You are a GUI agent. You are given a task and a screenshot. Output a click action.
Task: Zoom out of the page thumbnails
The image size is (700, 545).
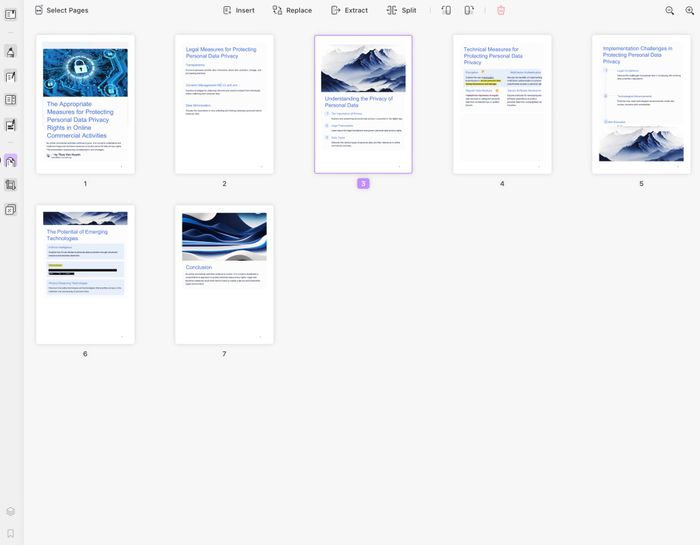point(670,10)
